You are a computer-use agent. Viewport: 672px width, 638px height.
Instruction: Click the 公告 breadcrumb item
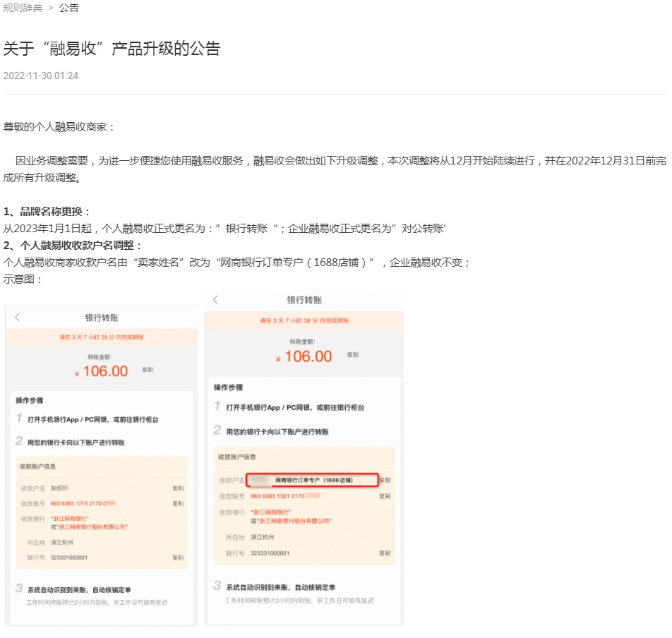pyautogui.click(x=68, y=8)
